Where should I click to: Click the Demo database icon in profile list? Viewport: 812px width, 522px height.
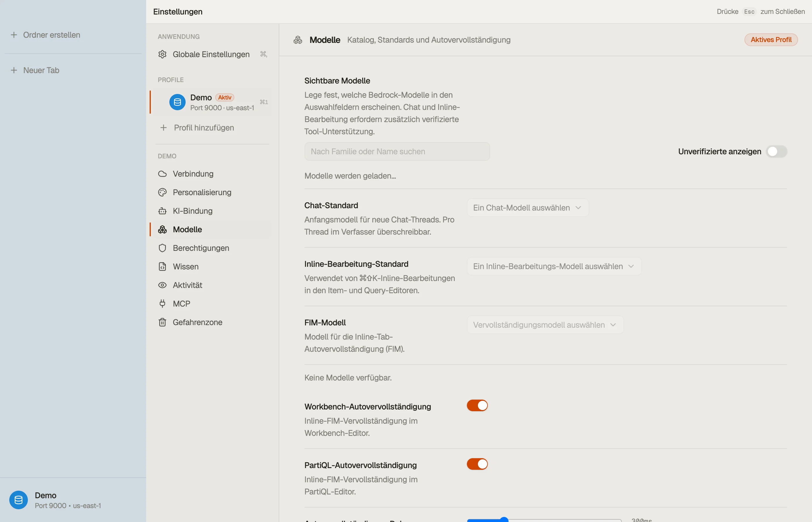coord(177,102)
